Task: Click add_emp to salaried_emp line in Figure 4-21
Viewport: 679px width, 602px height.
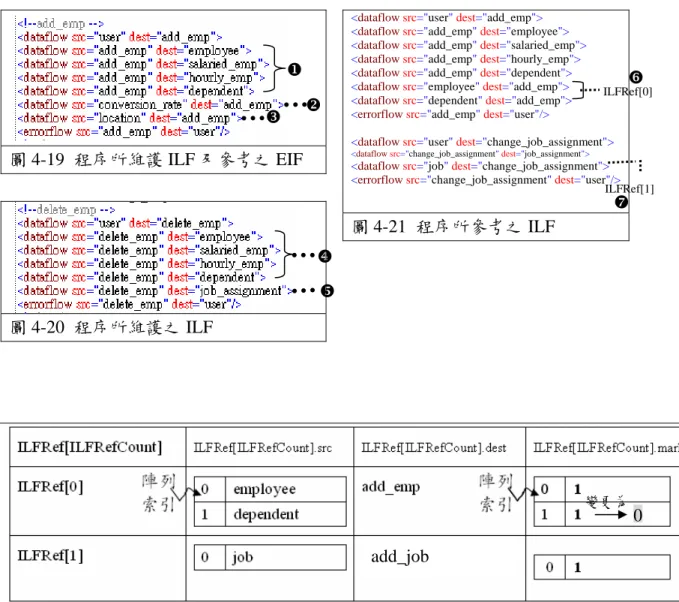Action: click(469, 45)
